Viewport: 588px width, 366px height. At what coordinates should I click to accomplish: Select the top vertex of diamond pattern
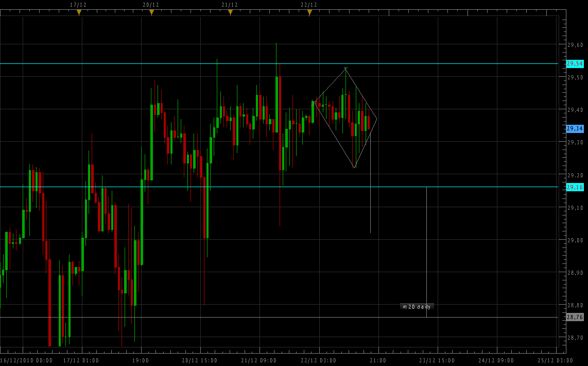pyautogui.click(x=345, y=68)
